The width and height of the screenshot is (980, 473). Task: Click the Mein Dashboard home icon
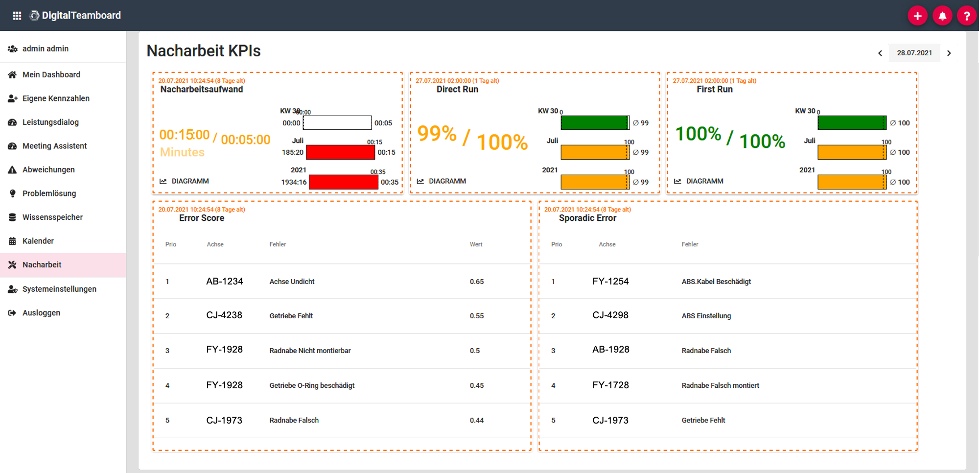(x=13, y=75)
